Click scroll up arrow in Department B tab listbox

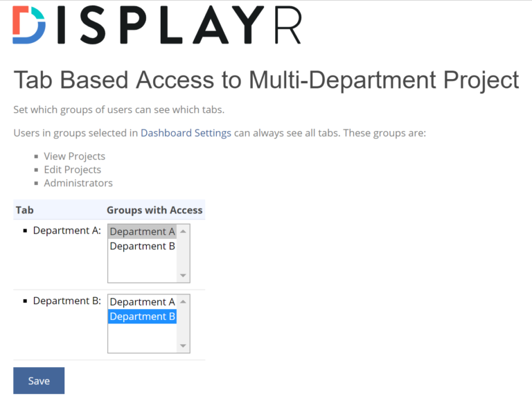(x=183, y=301)
